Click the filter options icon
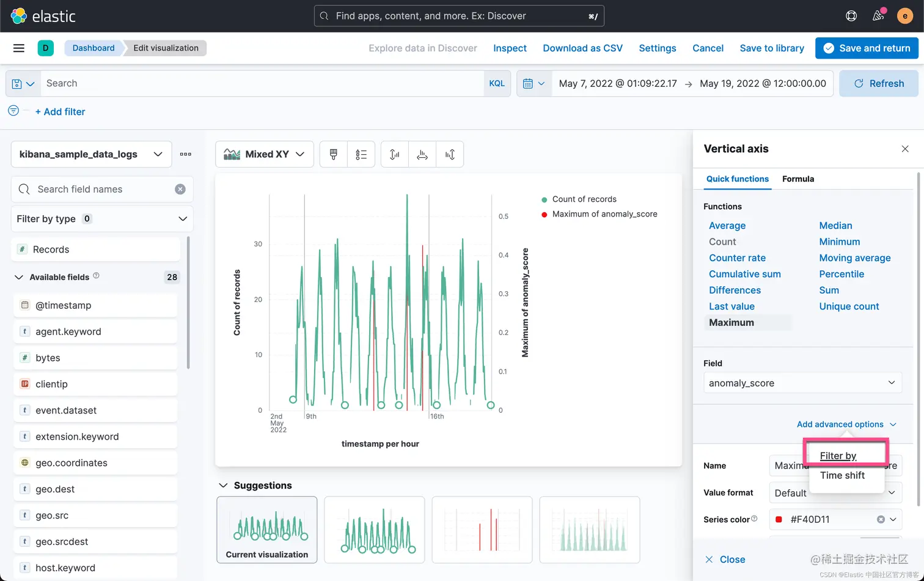 point(13,111)
